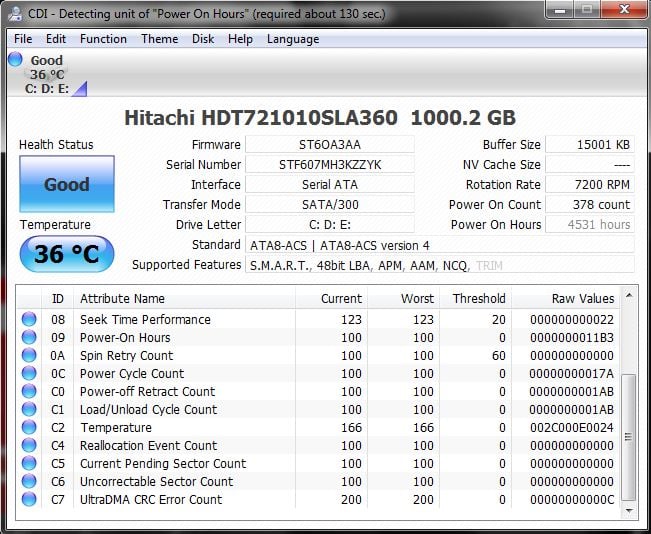This screenshot has height=534, width=651.
Task: Close the CDI window
Action: (x=624, y=9)
